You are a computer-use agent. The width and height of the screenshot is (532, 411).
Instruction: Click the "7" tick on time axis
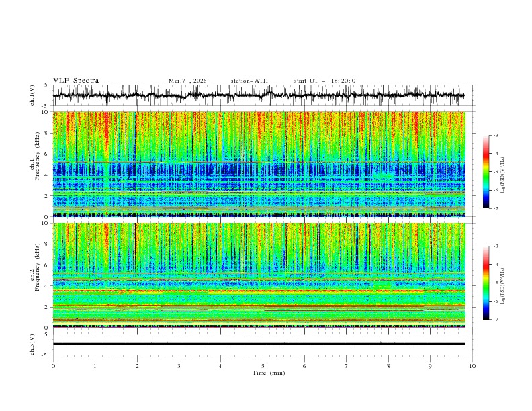347,366
